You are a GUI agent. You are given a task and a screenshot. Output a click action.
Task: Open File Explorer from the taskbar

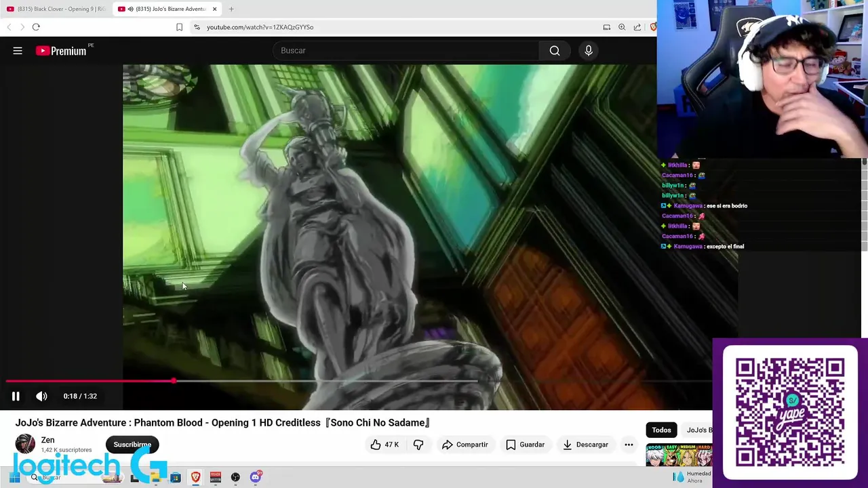155,478
